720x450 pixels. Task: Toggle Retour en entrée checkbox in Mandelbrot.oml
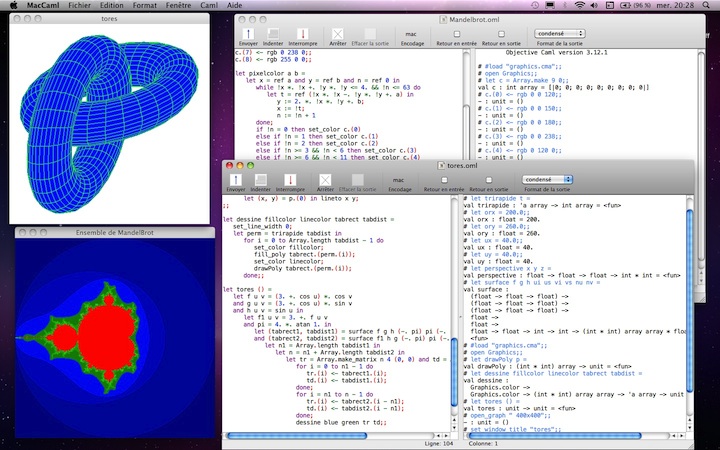(x=456, y=34)
